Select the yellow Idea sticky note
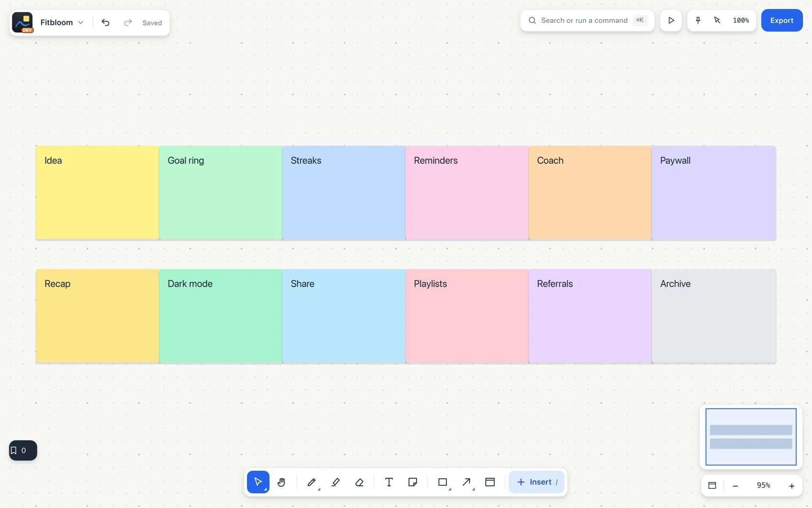The image size is (812, 508). coord(97,193)
